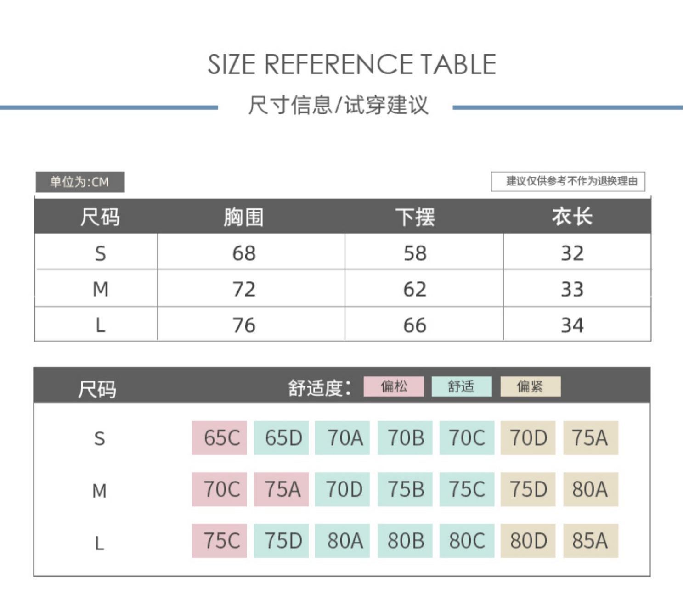Click the teal 舒适 legend swatch
689x616 pixels.
click(x=461, y=386)
